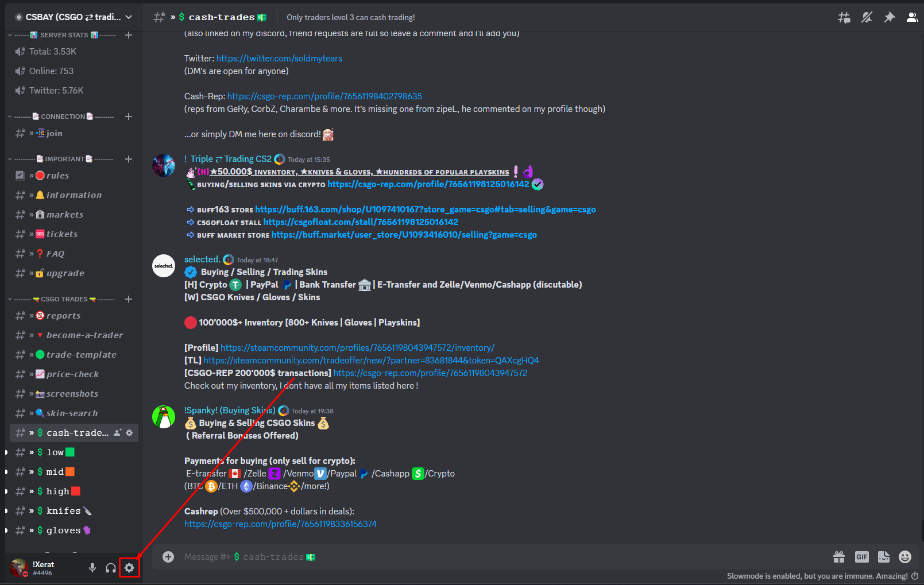Open the mid trades channel
Image resolution: width=924 pixels, height=585 pixels.
(x=74, y=472)
